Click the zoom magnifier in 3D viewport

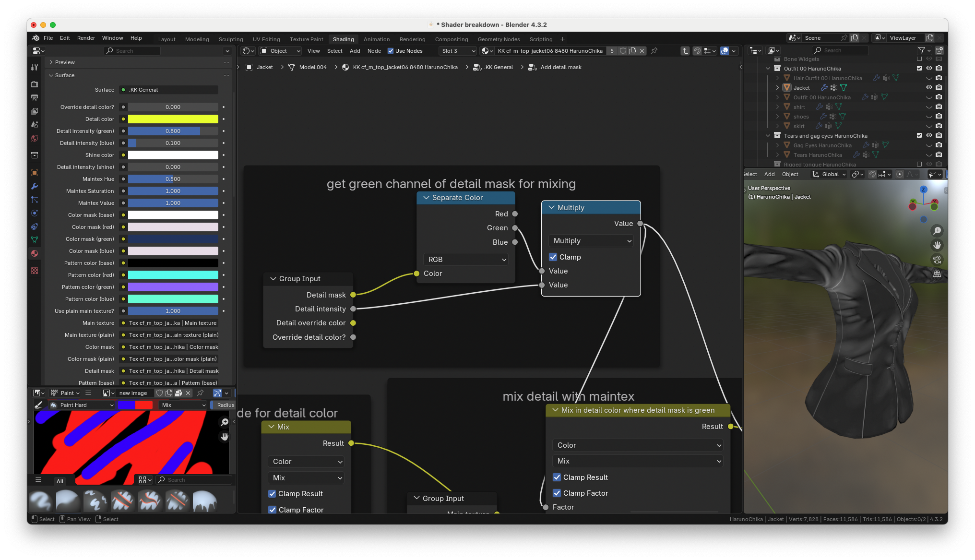[x=937, y=231]
